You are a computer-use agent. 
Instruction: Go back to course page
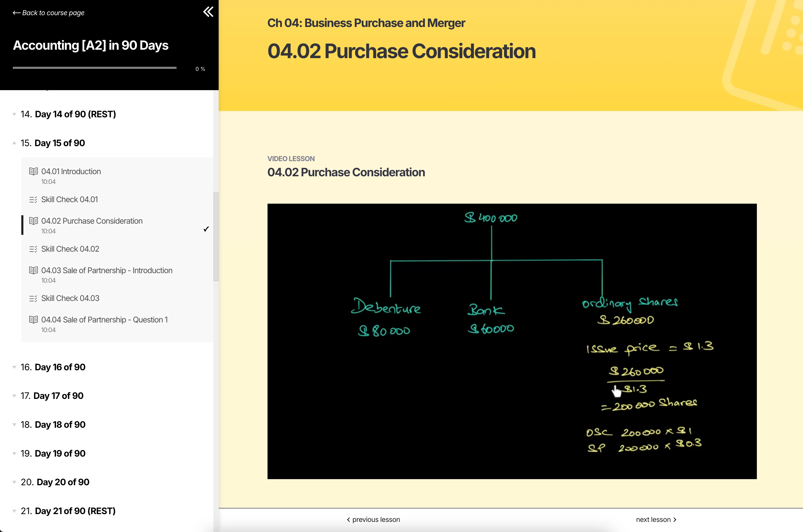(x=48, y=13)
